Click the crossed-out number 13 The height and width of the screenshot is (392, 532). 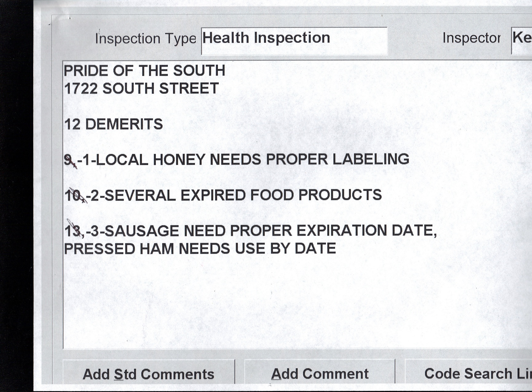coord(73,231)
